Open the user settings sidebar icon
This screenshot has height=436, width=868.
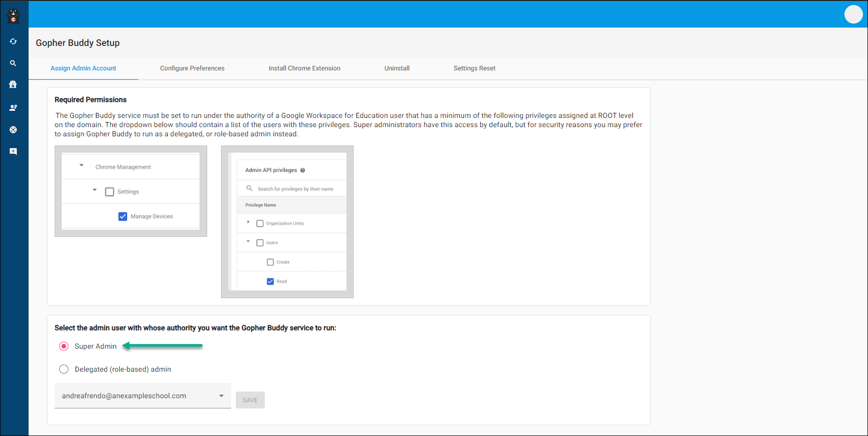pyautogui.click(x=13, y=108)
